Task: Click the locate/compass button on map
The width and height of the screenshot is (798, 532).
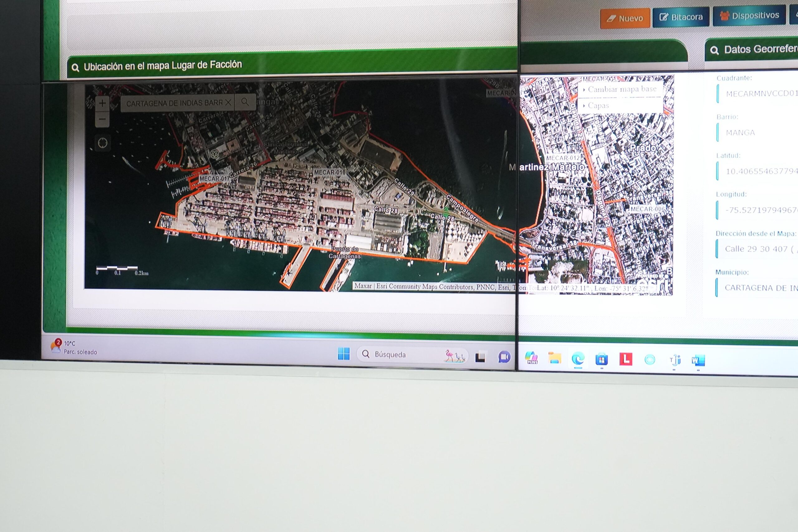Action: point(103,143)
